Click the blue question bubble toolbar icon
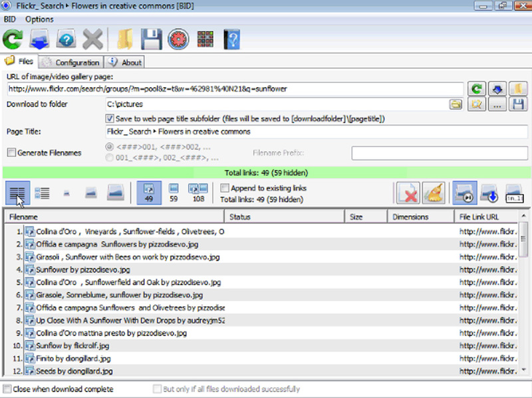Viewport: 532px width, 398px height. (x=66, y=39)
